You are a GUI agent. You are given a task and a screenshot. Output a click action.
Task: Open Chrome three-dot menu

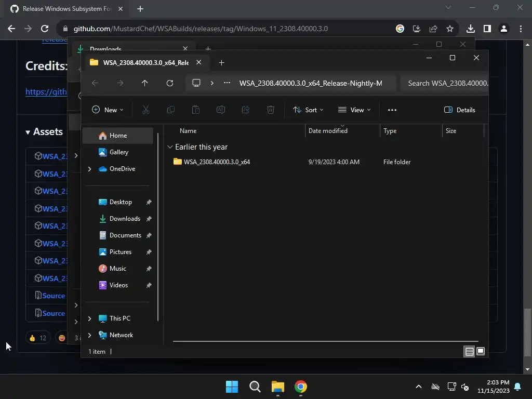(x=521, y=29)
